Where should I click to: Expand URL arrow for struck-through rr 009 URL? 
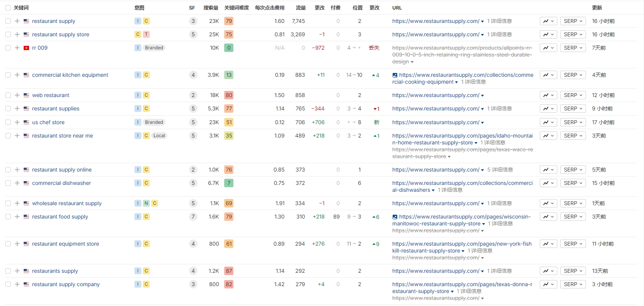point(412,62)
